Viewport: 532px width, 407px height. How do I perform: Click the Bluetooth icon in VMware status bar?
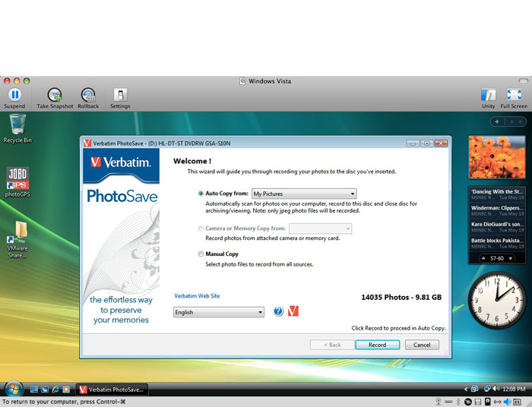point(458,402)
